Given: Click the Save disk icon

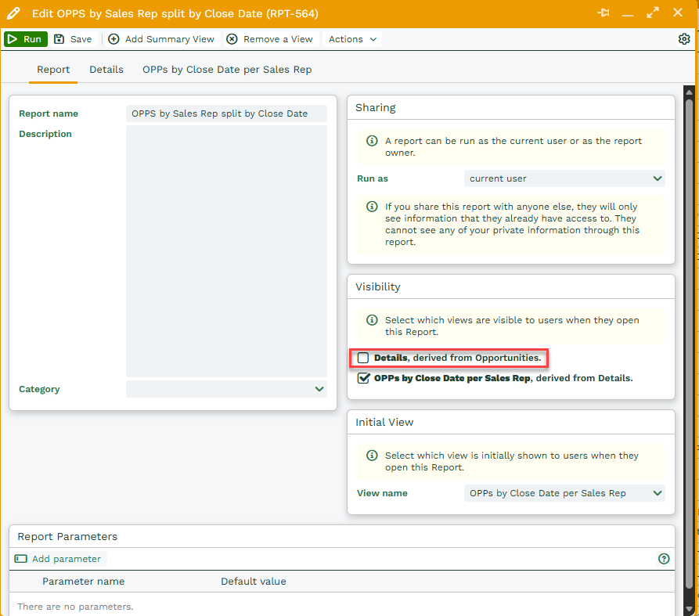Looking at the screenshot, I should tap(59, 39).
